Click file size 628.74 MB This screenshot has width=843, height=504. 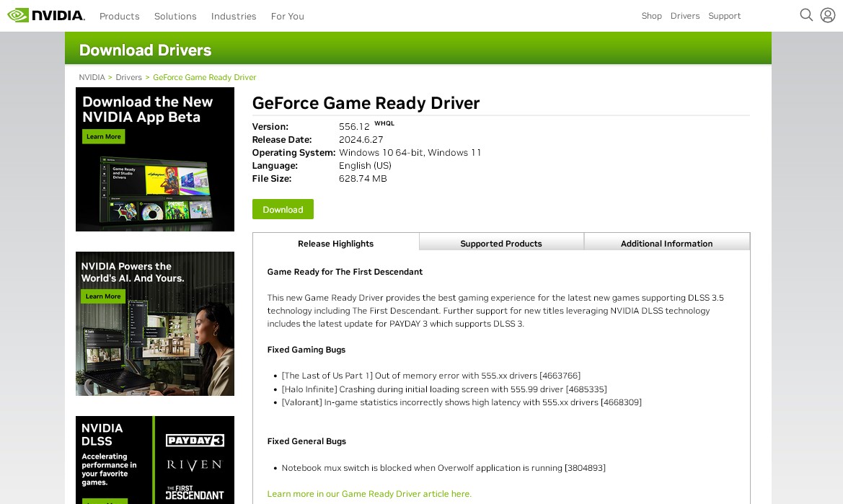tap(363, 178)
